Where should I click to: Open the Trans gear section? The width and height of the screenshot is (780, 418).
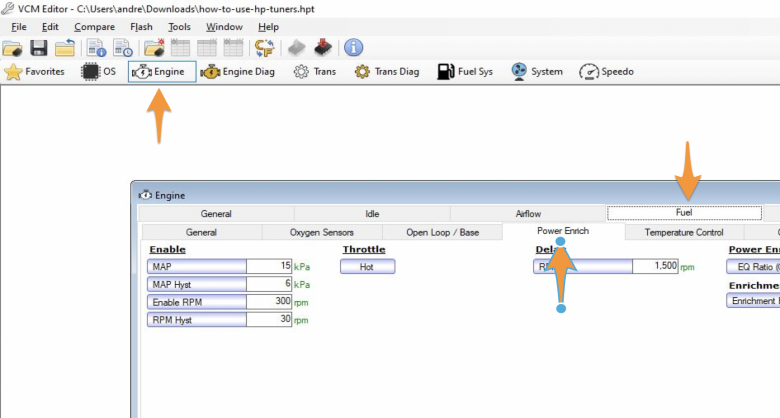pyautogui.click(x=315, y=72)
